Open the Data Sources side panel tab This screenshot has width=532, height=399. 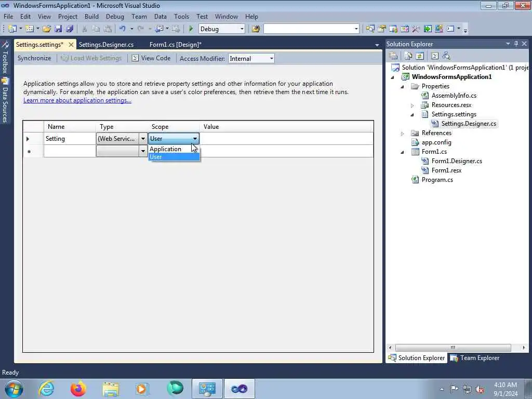(x=5, y=100)
